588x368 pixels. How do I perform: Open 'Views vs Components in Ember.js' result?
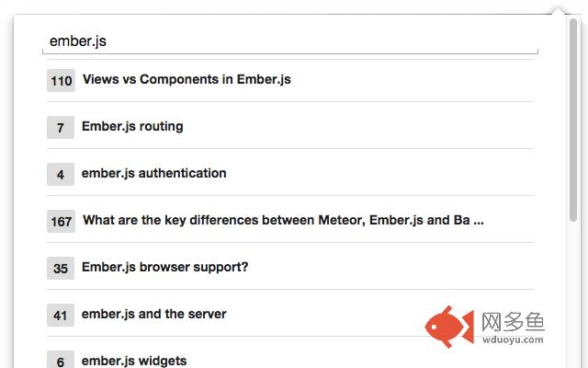point(187,79)
